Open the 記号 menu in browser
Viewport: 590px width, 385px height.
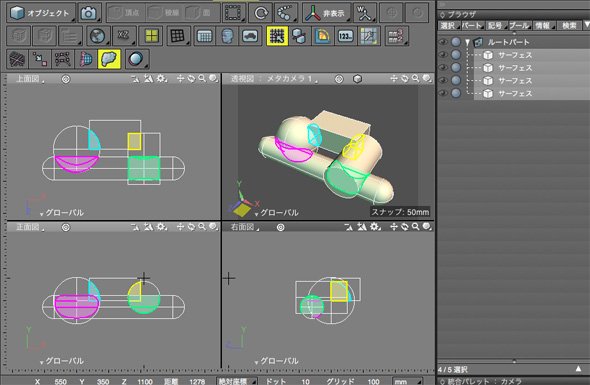tap(496, 26)
